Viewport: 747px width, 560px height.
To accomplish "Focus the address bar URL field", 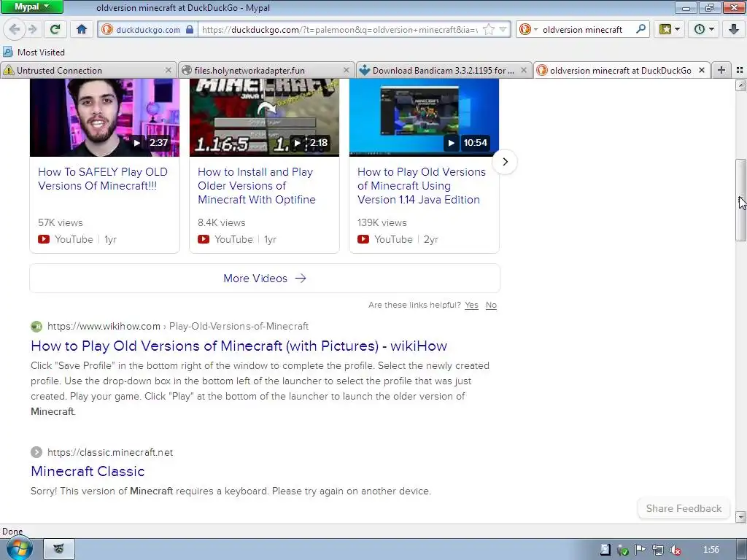I will [338, 29].
